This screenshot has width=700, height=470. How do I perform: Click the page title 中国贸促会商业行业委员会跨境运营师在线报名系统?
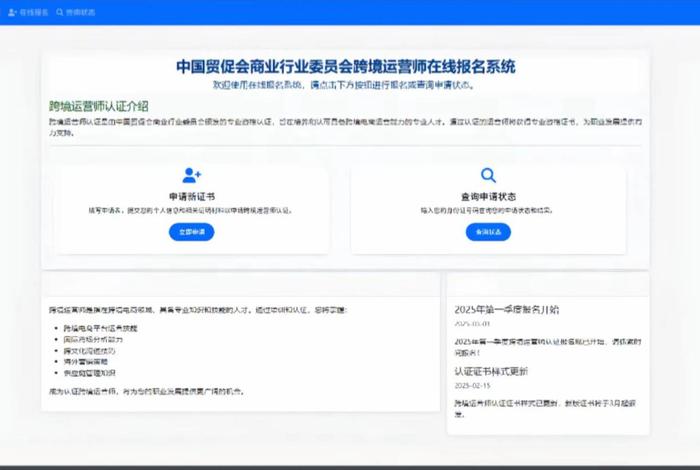click(x=346, y=67)
